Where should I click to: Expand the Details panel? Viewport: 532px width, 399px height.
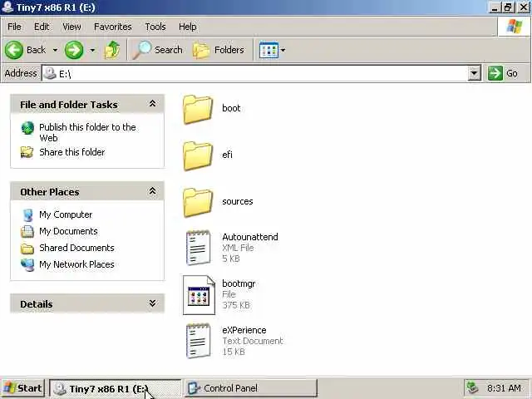(153, 303)
